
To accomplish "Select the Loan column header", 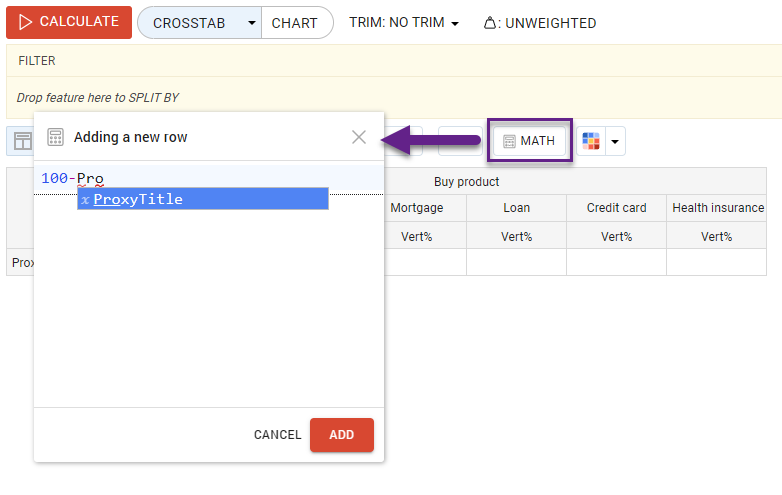I will point(516,208).
